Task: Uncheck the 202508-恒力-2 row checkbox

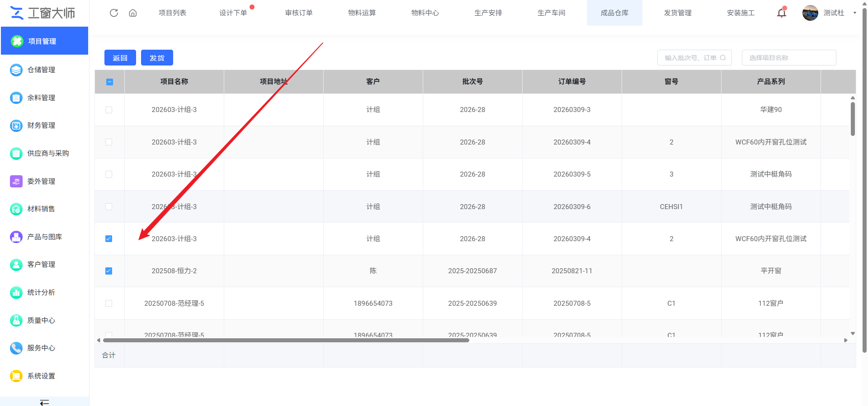Action: coord(108,271)
